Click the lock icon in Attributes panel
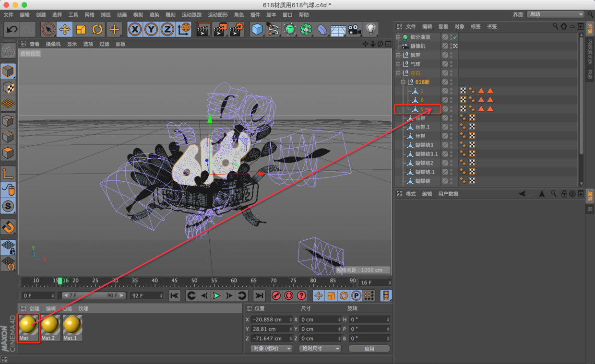 564,194
